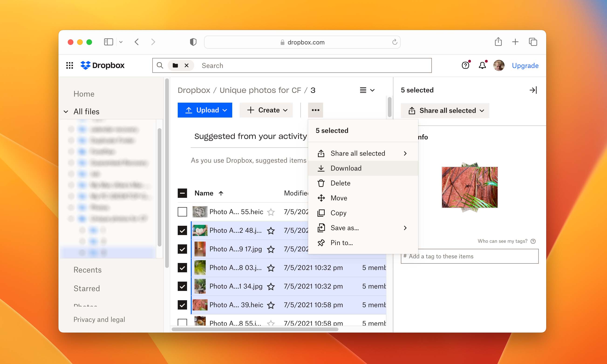This screenshot has height=364, width=607.
Task: Click the Upgrade link
Action: 525,65
